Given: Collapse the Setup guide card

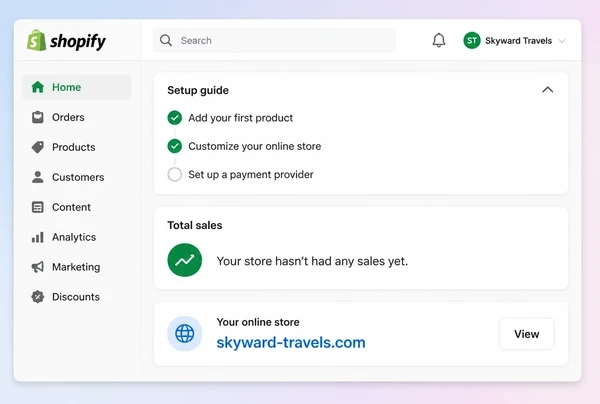Looking at the screenshot, I should [x=548, y=90].
